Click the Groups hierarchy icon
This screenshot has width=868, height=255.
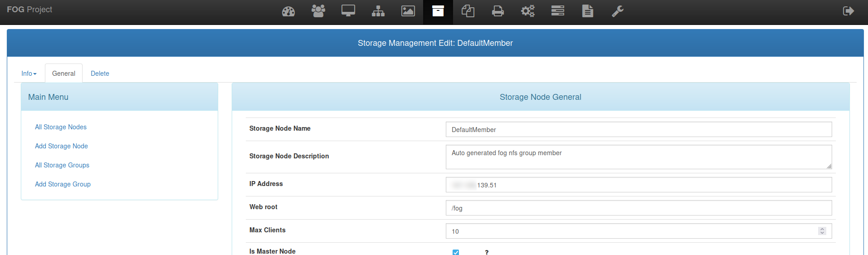click(x=378, y=11)
